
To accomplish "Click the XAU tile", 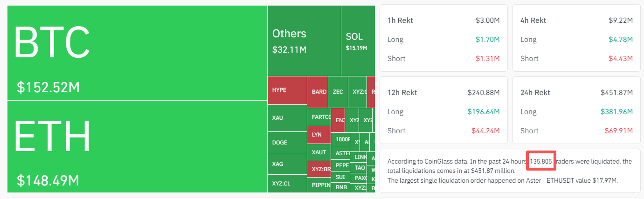I will [287, 118].
